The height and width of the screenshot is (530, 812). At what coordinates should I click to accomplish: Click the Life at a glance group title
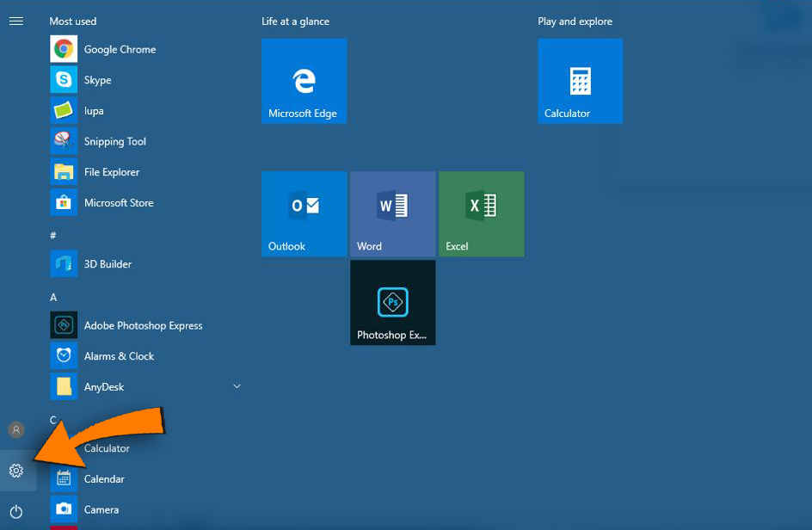[295, 22]
